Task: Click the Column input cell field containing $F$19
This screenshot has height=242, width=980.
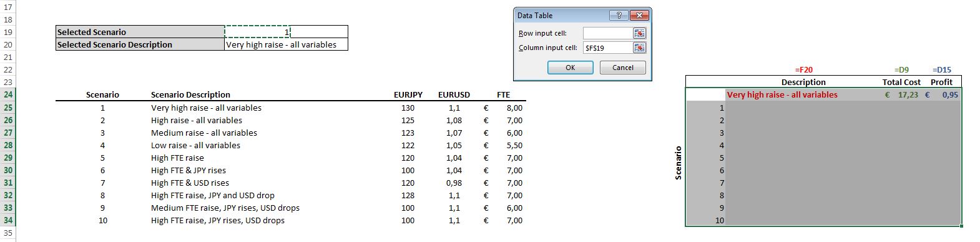Action: tap(607, 48)
